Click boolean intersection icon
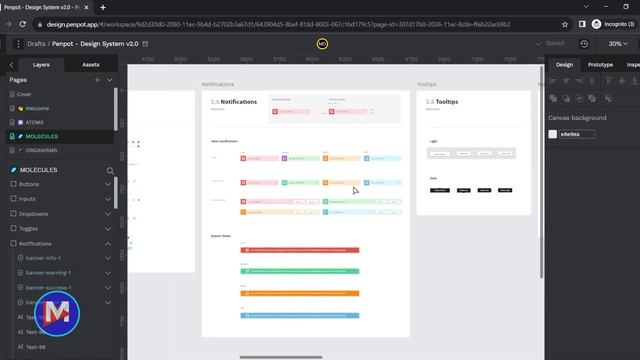This screenshot has height=360, width=640. pyautogui.click(x=579, y=98)
